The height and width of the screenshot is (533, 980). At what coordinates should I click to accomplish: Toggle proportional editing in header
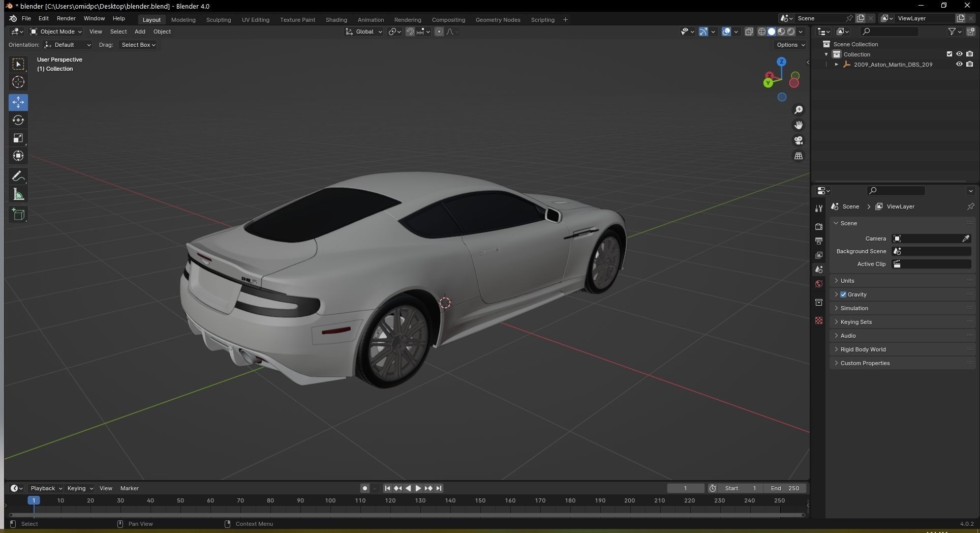[439, 32]
